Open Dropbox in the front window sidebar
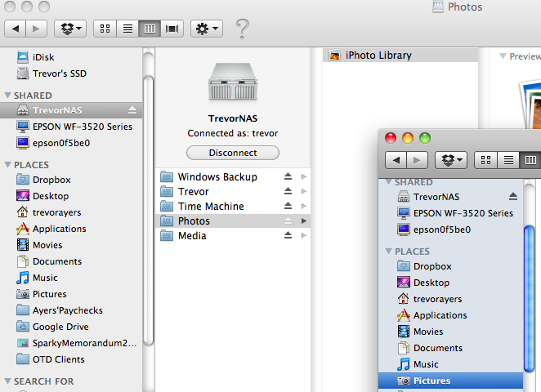541x392 pixels. pos(450,266)
